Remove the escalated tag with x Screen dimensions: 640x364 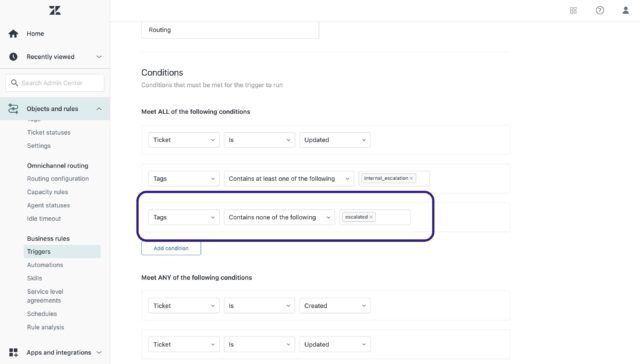click(x=371, y=217)
